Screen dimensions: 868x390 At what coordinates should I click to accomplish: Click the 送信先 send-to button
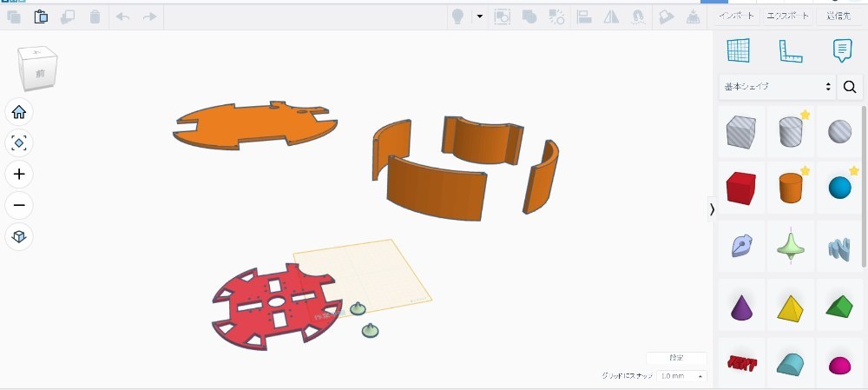(x=838, y=16)
